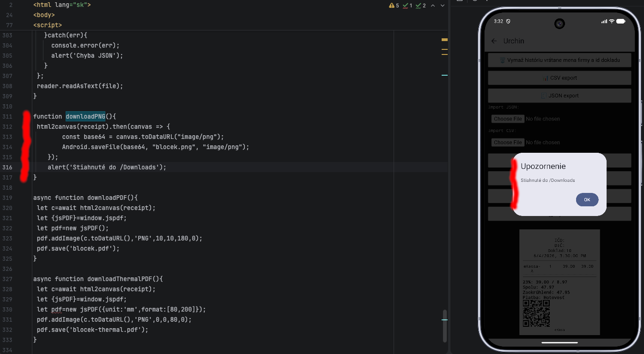The height and width of the screenshot is (354, 644).
Task: Go to previous highlighted error arrow
Action: tap(433, 6)
